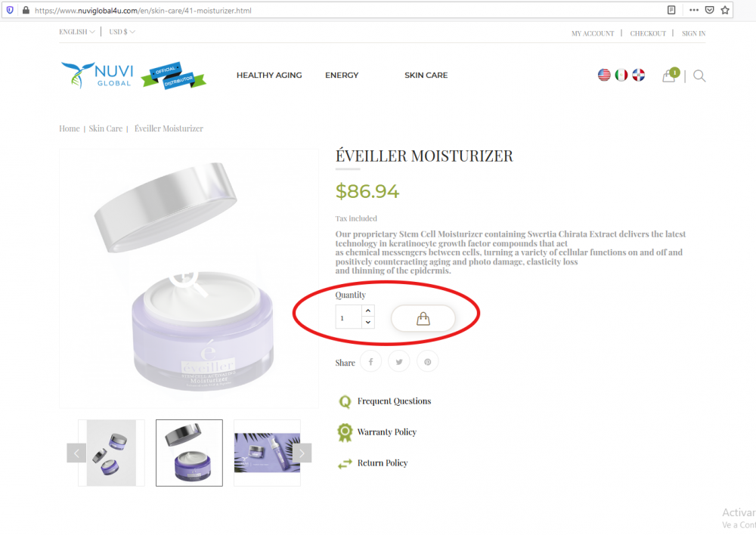Expand the ENGLISH language dropdown
Screen dimensions: 756x535
(76, 32)
